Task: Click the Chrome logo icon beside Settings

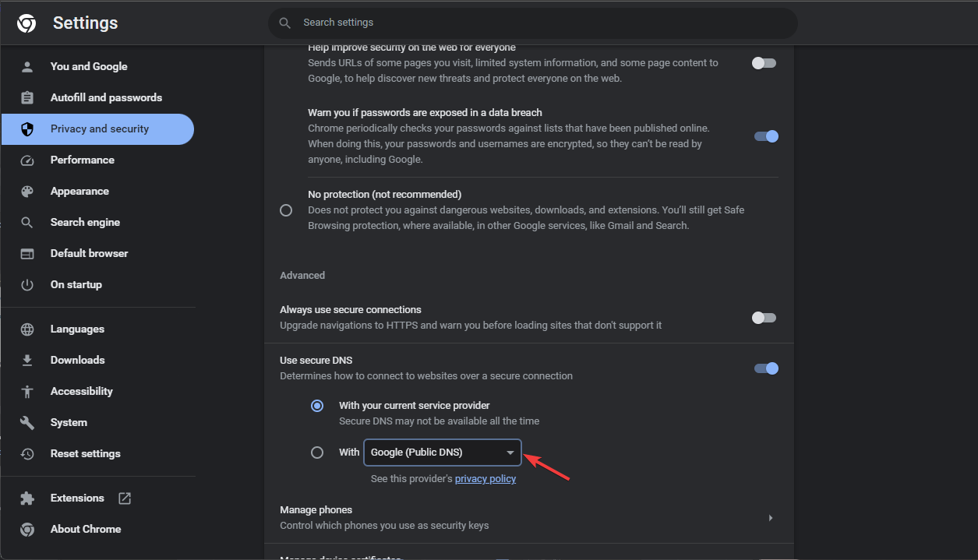Action: coord(26,24)
